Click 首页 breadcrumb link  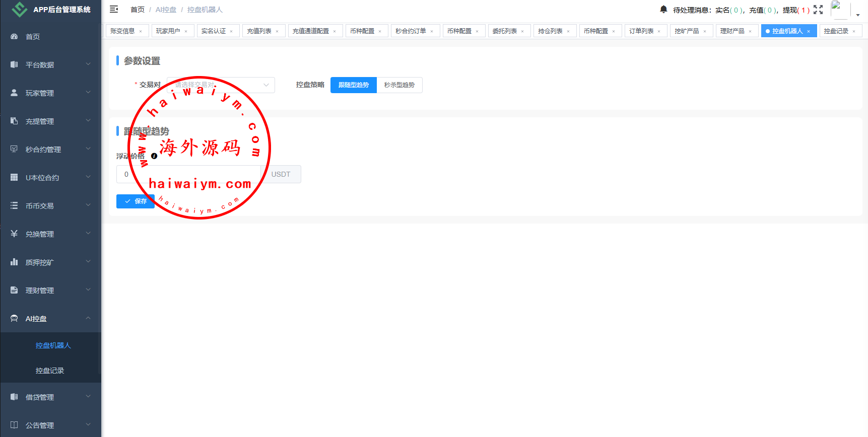(x=137, y=10)
